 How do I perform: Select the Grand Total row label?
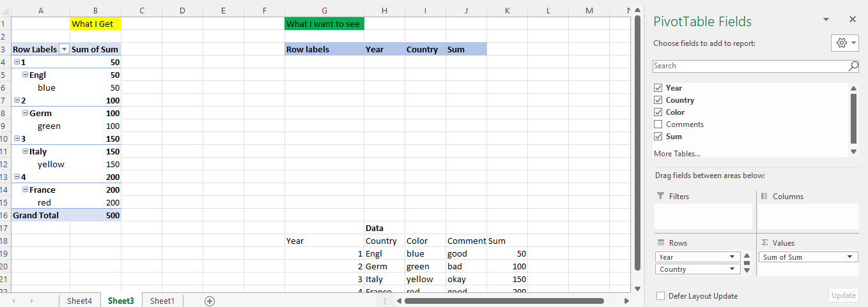pos(41,215)
